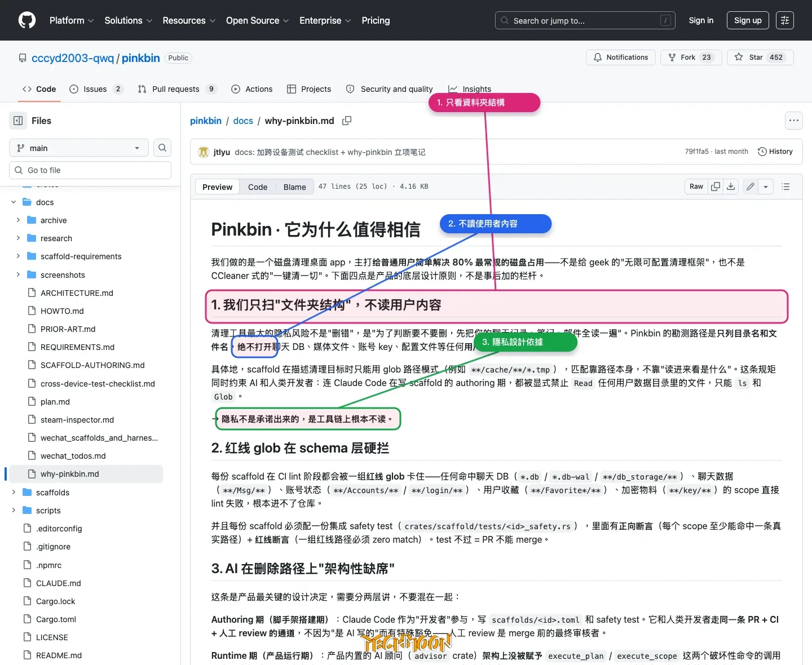The image size is (812, 665).
Task: Select Preview view of file
Action: pyautogui.click(x=217, y=187)
